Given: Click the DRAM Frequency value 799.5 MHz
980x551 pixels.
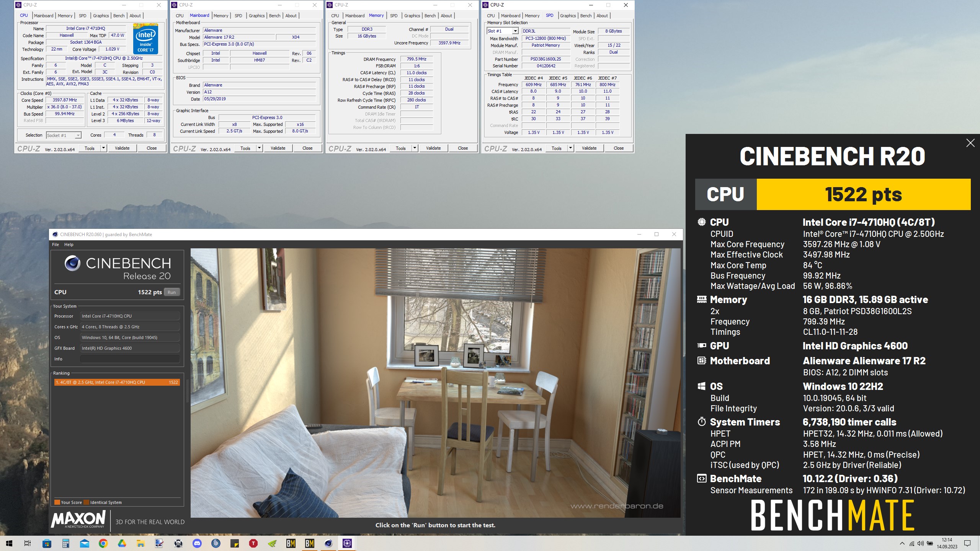Looking at the screenshot, I should click(416, 59).
